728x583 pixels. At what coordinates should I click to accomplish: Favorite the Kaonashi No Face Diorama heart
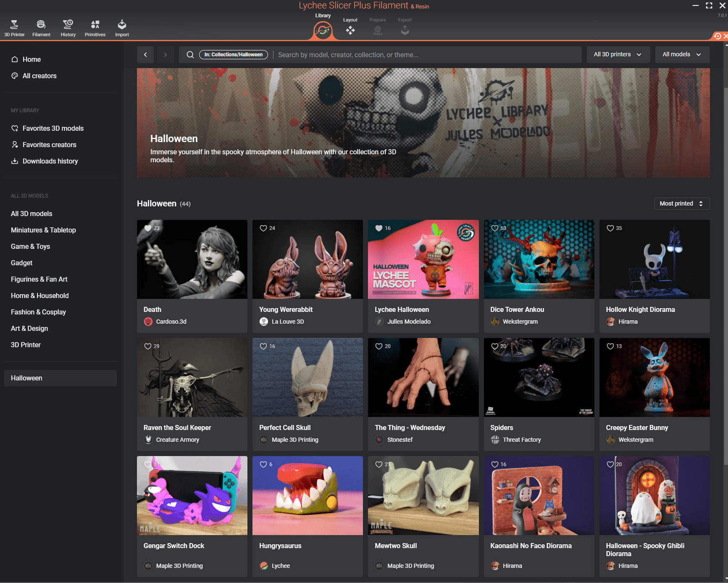pos(495,464)
